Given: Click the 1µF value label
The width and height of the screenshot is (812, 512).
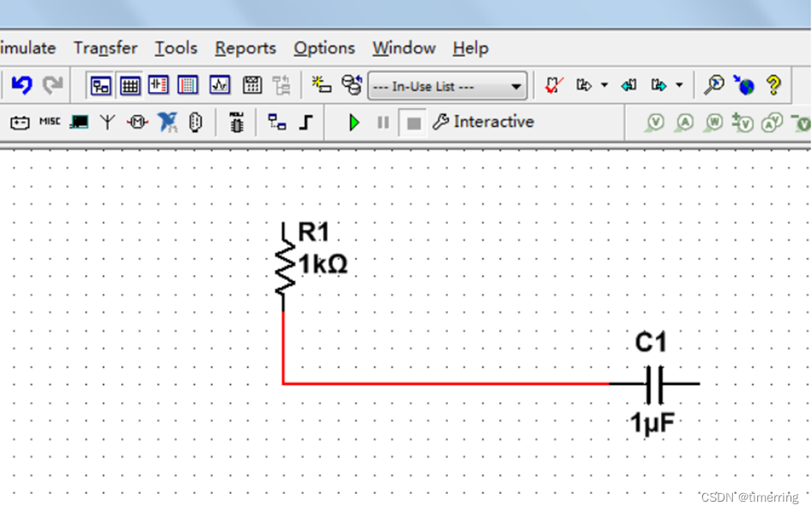Looking at the screenshot, I should [x=652, y=423].
